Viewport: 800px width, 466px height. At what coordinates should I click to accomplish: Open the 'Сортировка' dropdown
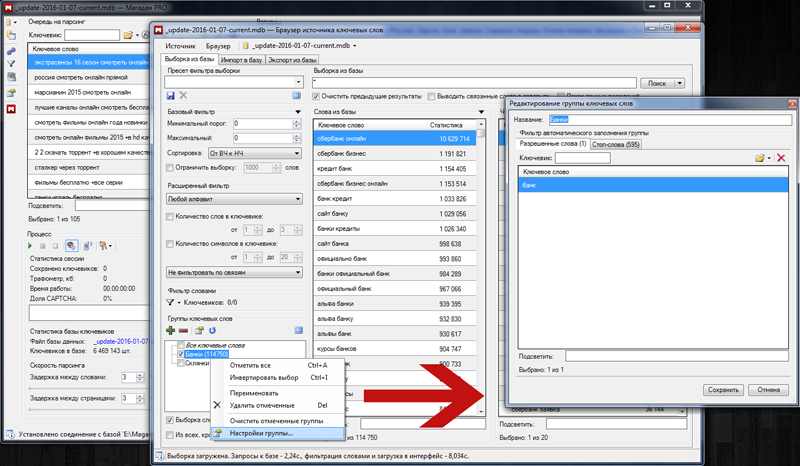(253, 154)
